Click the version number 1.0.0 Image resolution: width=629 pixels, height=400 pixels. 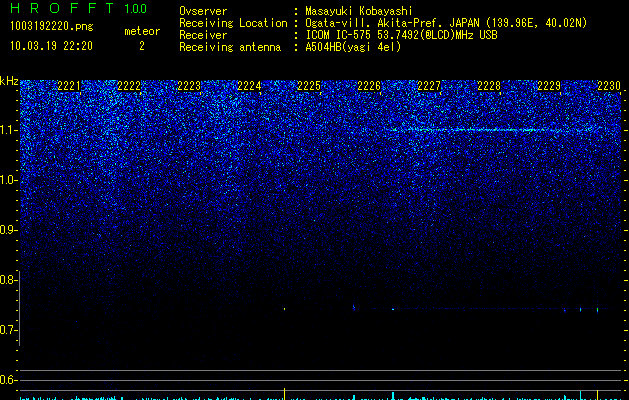click(136, 9)
